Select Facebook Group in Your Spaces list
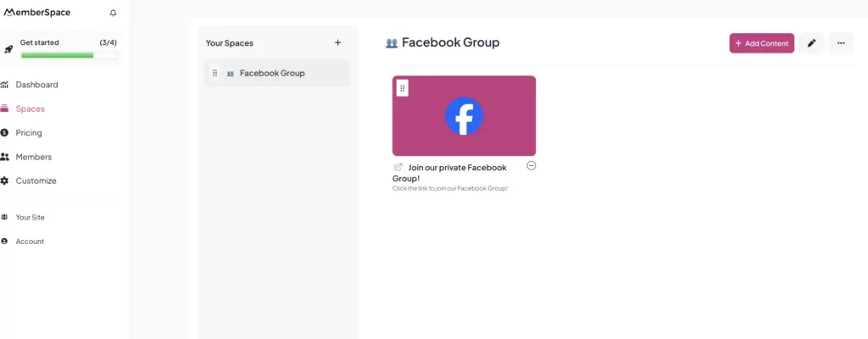The image size is (868, 339). [x=277, y=73]
